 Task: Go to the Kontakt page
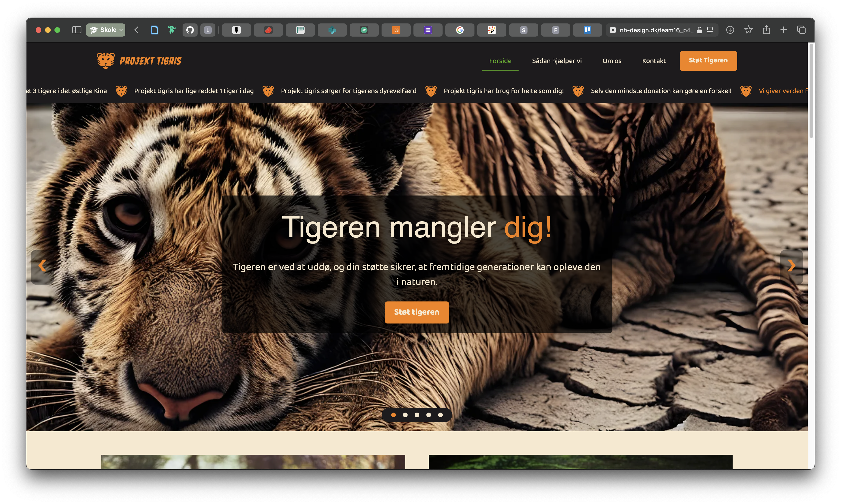pyautogui.click(x=654, y=61)
